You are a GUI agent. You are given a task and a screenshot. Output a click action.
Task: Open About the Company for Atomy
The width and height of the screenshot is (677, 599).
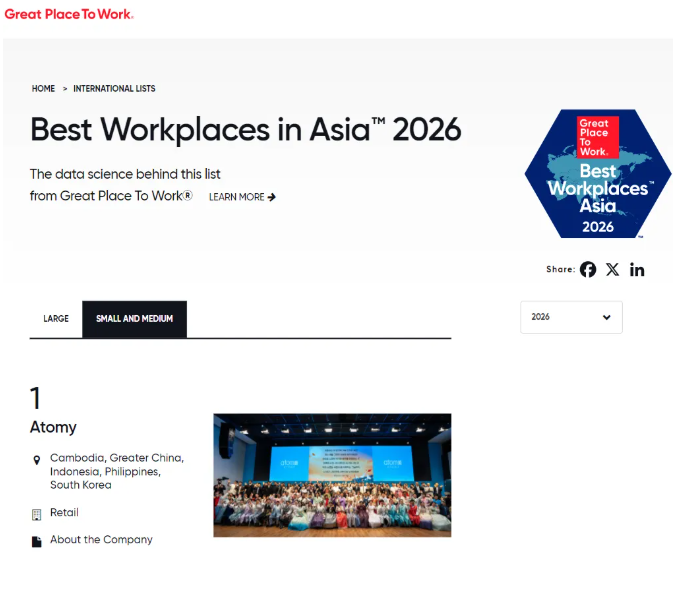(x=101, y=539)
